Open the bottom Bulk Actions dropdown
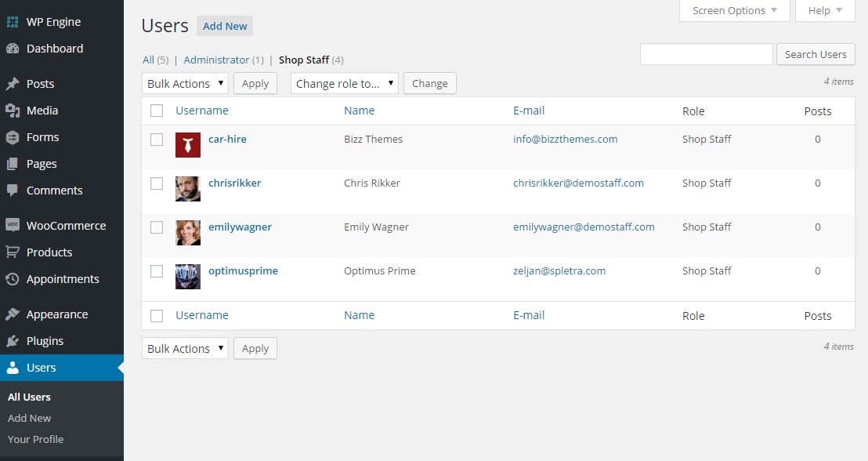Image resolution: width=868 pixels, height=461 pixels. pyautogui.click(x=185, y=348)
